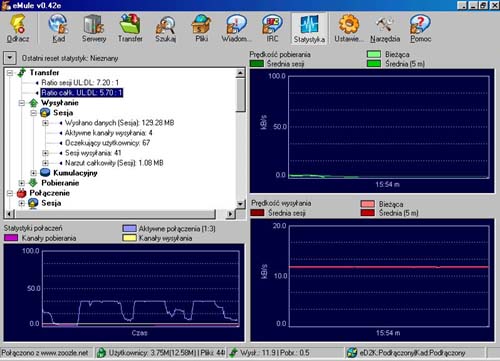Click the Pobieranie download arrow icon
The width and height of the screenshot is (500, 361).
[33, 183]
